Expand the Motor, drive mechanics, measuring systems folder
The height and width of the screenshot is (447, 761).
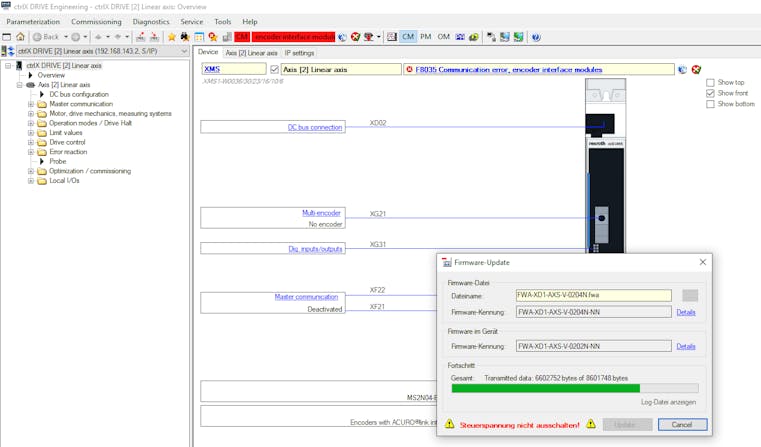31,114
